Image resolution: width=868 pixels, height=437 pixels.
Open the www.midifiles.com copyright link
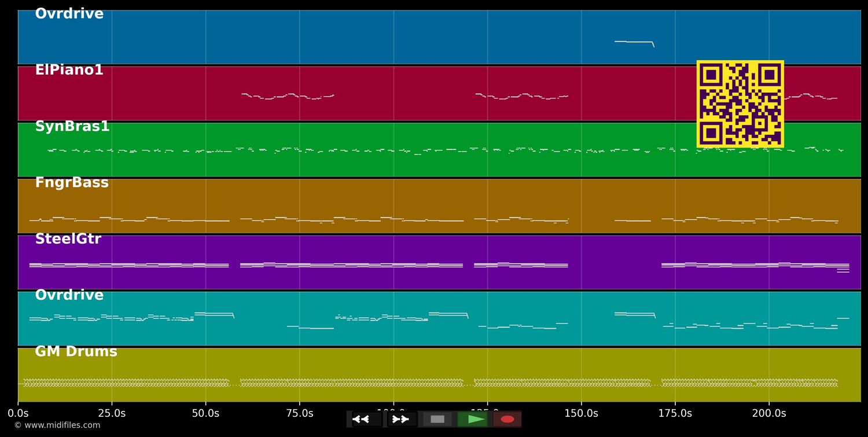tap(57, 425)
